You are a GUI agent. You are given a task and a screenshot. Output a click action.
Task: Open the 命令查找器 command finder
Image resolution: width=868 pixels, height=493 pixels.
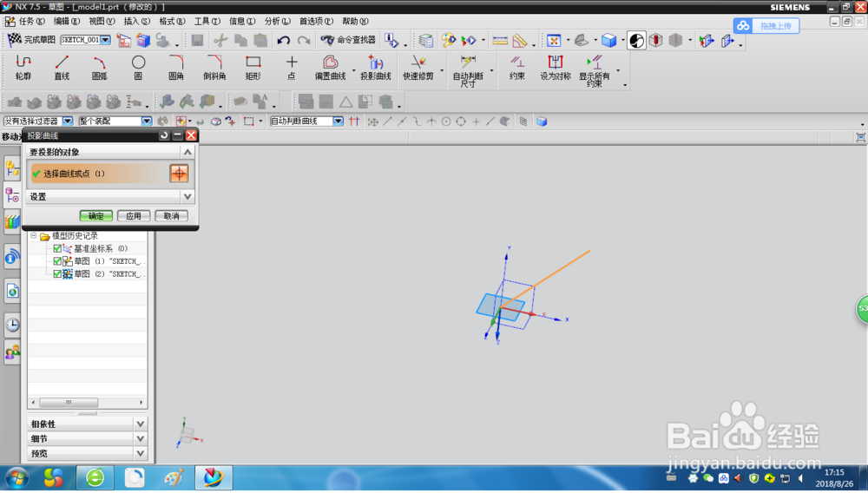click(348, 40)
